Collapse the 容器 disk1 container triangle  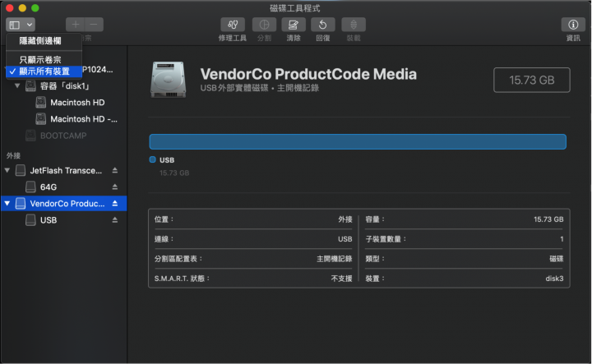[17, 86]
